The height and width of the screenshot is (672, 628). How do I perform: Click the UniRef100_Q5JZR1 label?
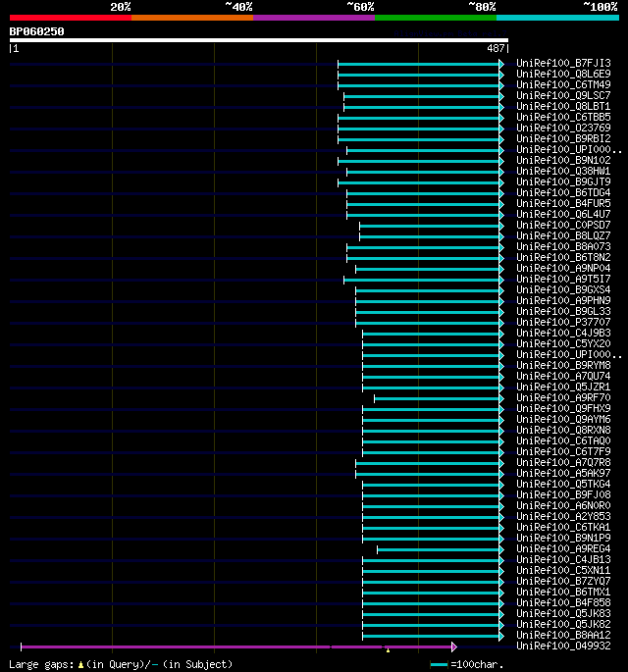(563, 387)
